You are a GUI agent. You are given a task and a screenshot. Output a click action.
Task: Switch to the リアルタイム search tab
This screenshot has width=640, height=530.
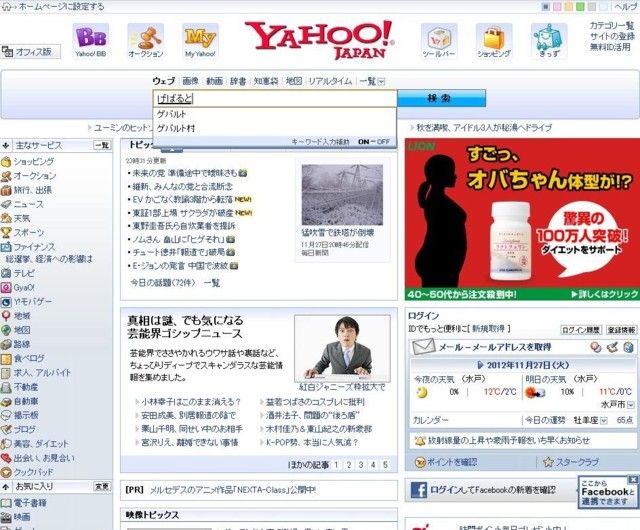pyautogui.click(x=330, y=81)
